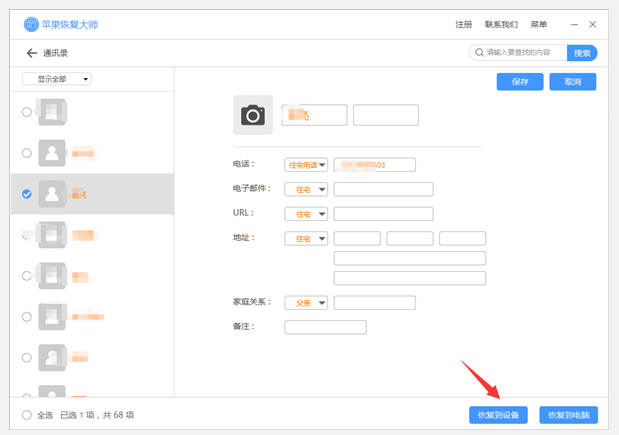Click the first name field beside camera
619x435 pixels.
(314, 115)
